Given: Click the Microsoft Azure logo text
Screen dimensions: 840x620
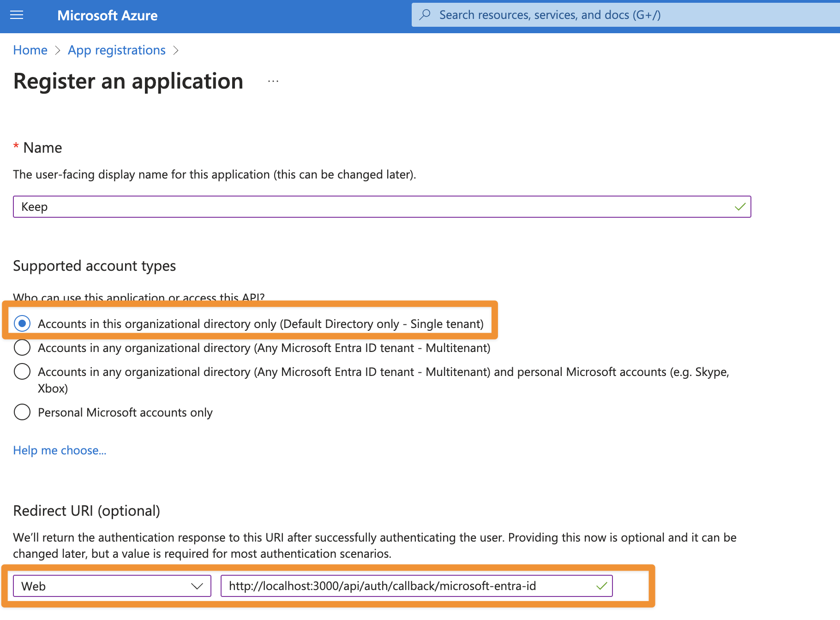Looking at the screenshot, I should (107, 15).
